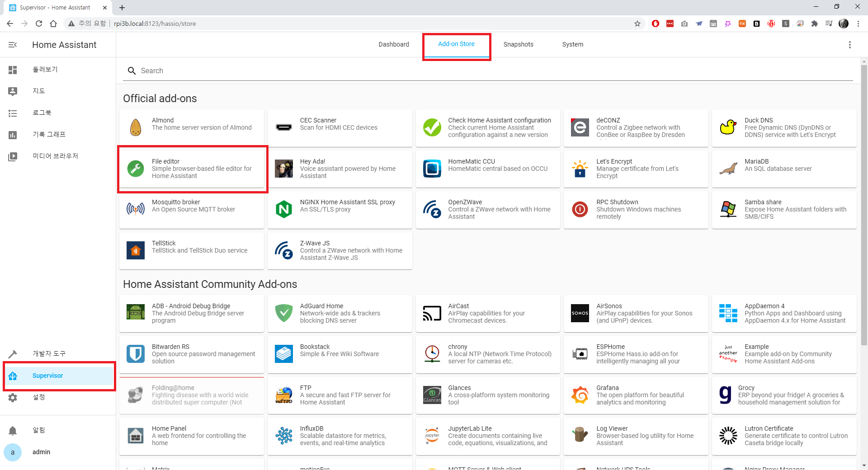Click the AirSonos SONOS logo

point(580,313)
